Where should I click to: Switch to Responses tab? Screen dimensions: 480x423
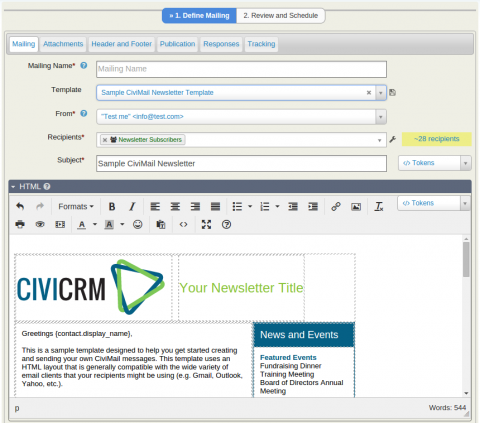221,44
